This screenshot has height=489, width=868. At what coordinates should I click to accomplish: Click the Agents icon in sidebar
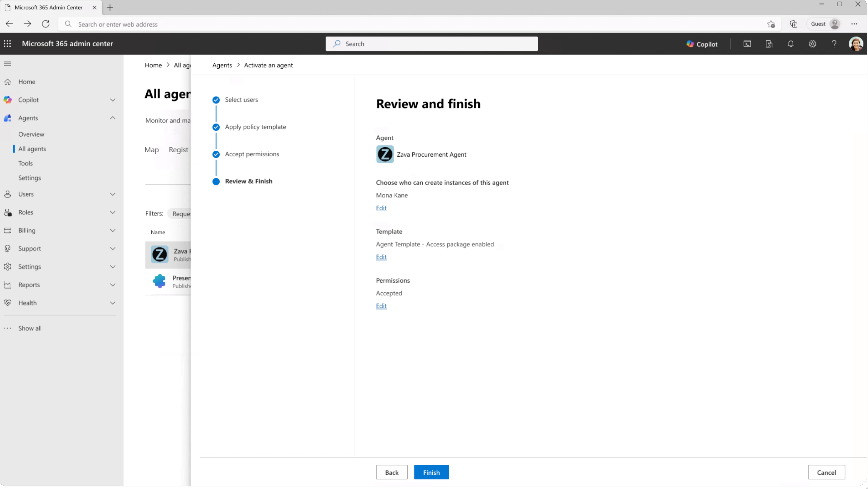click(x=7, y=118)
